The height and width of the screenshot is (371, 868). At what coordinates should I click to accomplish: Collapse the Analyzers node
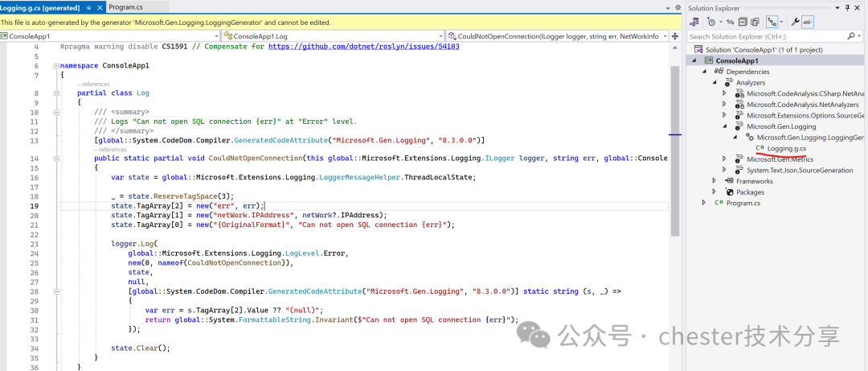coord(714,83)
